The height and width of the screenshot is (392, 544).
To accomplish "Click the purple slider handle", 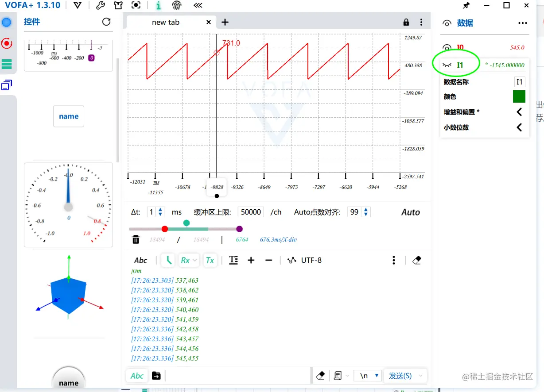I will tap(239, 229).
